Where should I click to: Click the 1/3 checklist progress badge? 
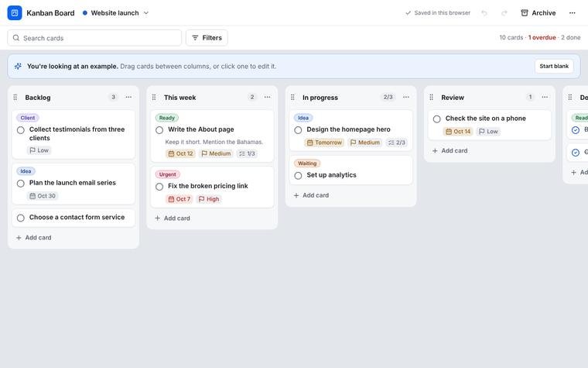tap(247, 153)
